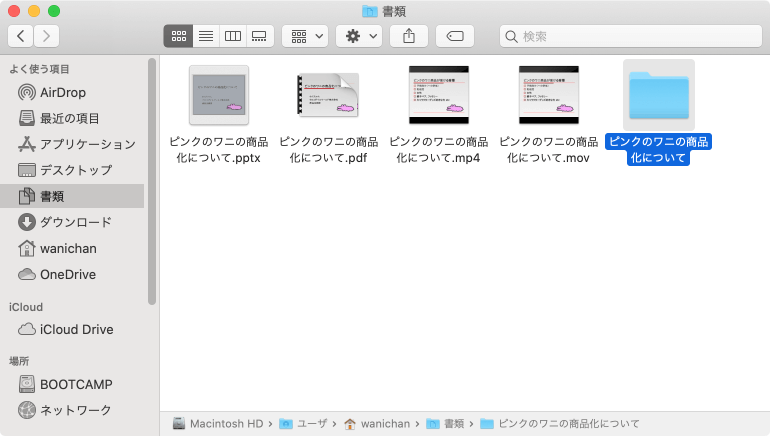
Task: Click the file name ending in .pptx
Action: pos(219,150)
